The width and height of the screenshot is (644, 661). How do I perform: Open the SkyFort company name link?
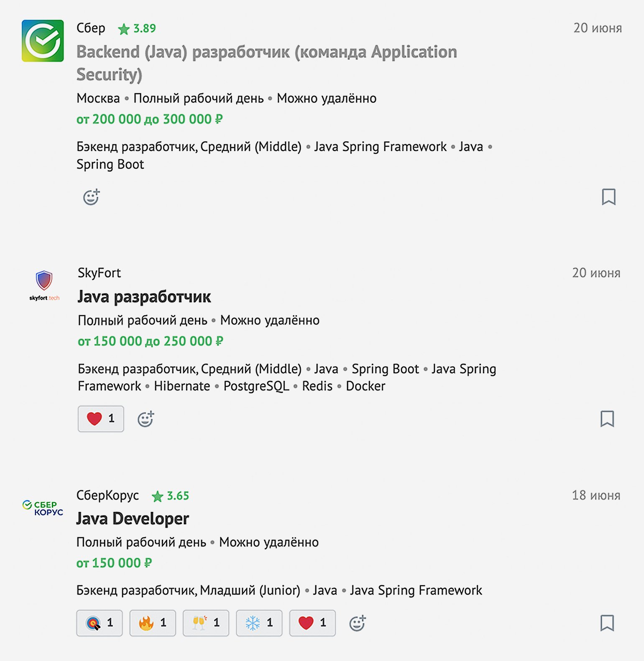click(x=99, y=273)
